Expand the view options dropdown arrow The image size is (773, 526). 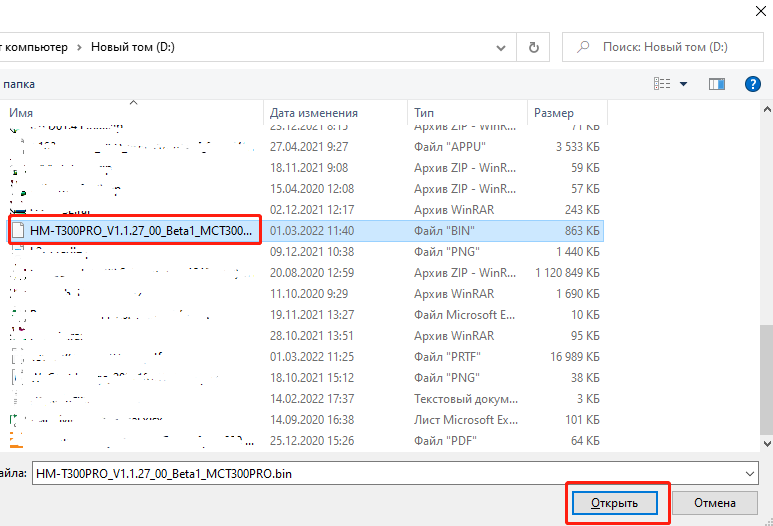684,84
